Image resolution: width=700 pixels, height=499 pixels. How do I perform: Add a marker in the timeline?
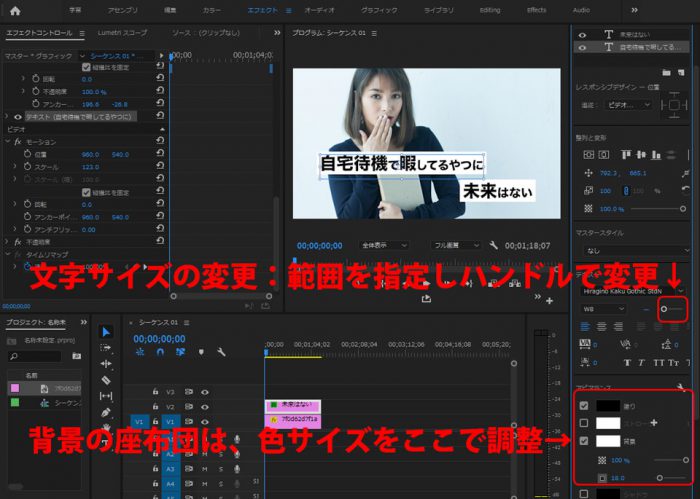pyautogui.click(x=201, y=352)
